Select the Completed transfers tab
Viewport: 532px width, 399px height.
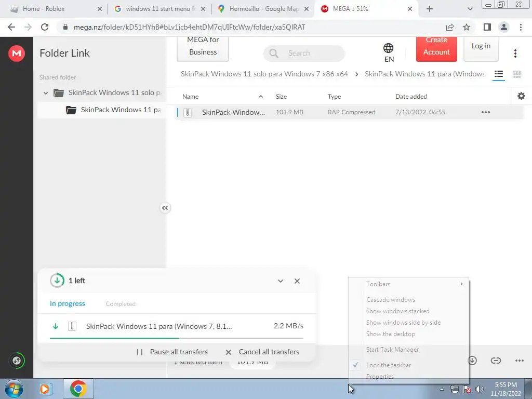121,304
